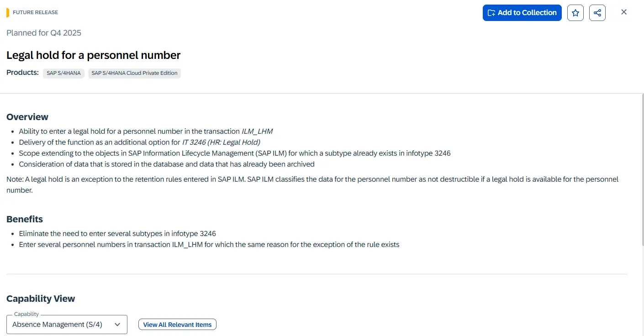Open the share options icon
Screen dimensions: 644x336
(597, 13)
